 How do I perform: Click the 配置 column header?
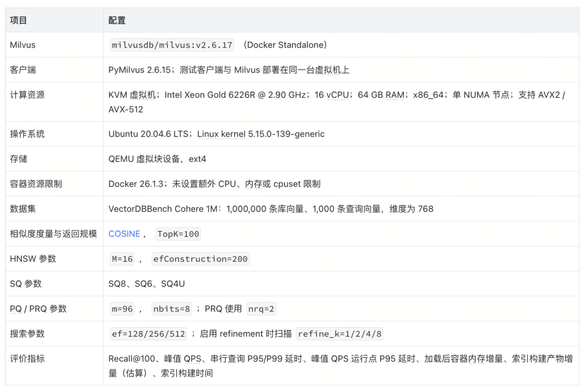[117, 21]
